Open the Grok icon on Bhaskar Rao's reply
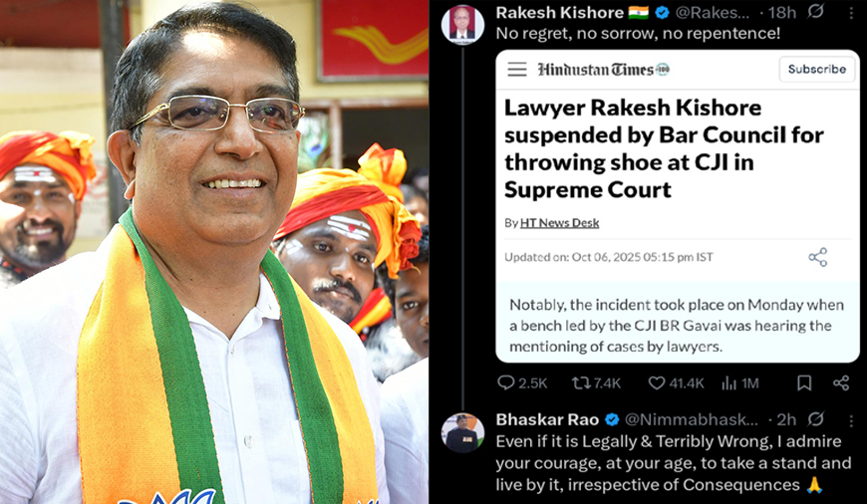 [x=815, y=419]
